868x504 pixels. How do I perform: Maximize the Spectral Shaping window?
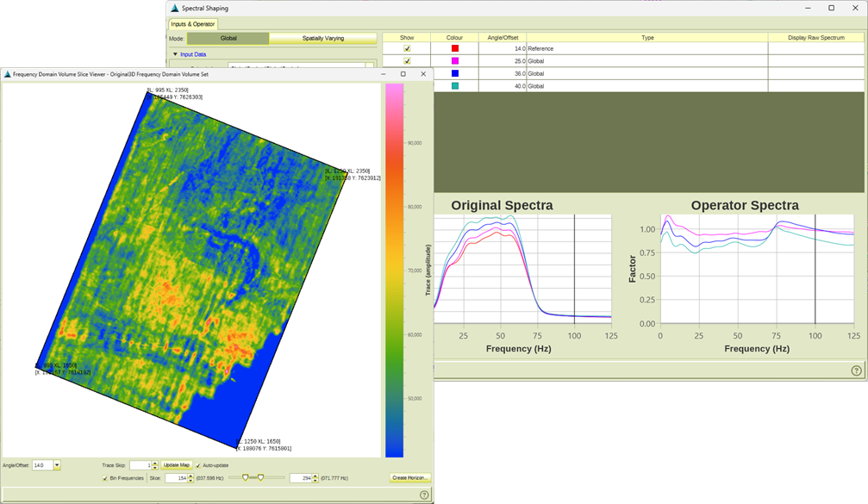(832, 9)
